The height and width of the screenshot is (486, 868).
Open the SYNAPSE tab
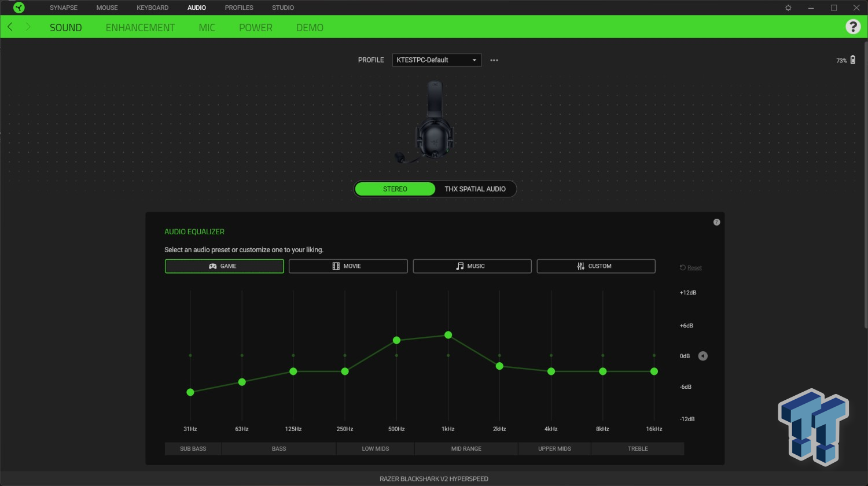64,8
